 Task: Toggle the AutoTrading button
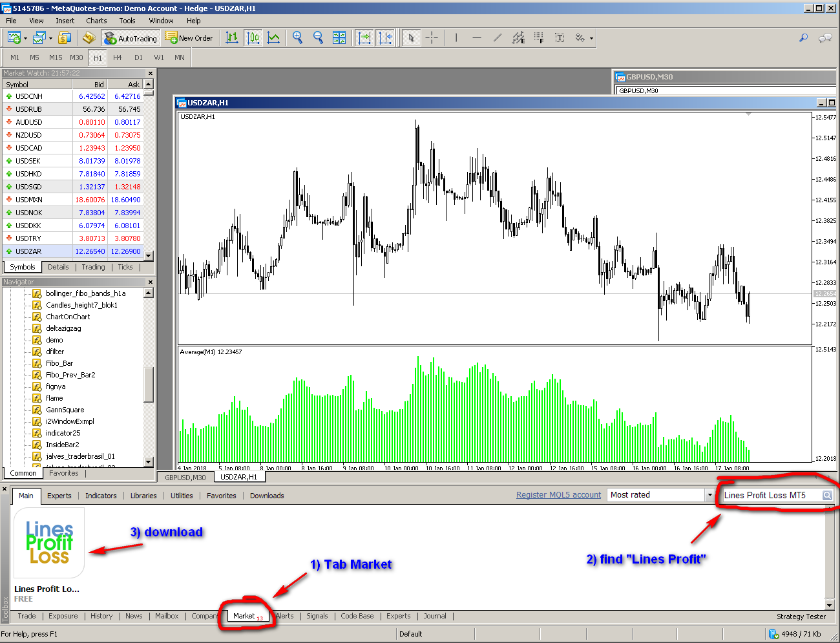130,38
